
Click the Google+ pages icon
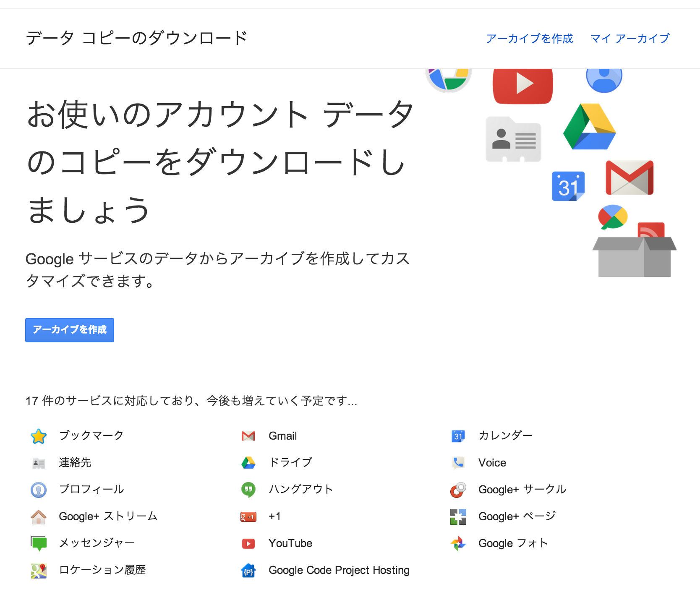pos(458,517)
